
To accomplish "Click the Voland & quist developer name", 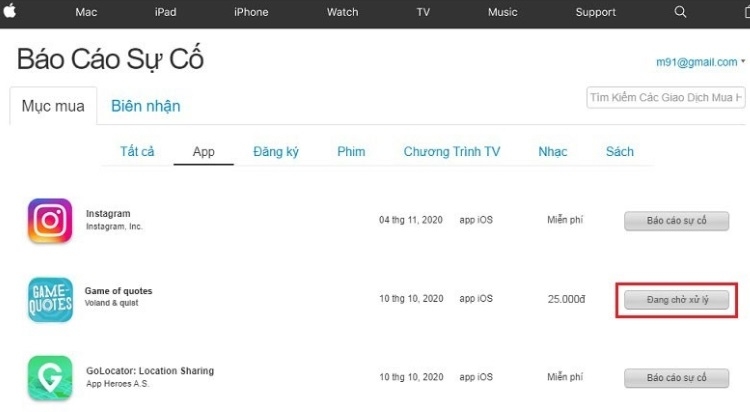I will click(x=111, y=303).
